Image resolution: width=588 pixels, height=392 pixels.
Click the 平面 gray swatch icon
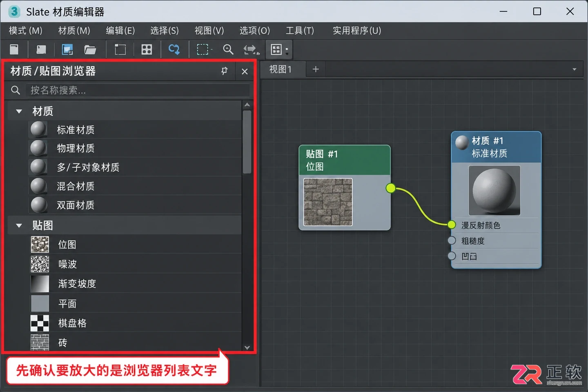40,303
